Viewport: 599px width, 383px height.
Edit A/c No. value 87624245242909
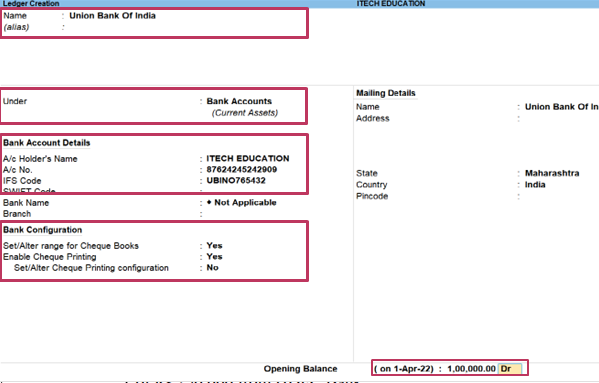coord(241,170)
